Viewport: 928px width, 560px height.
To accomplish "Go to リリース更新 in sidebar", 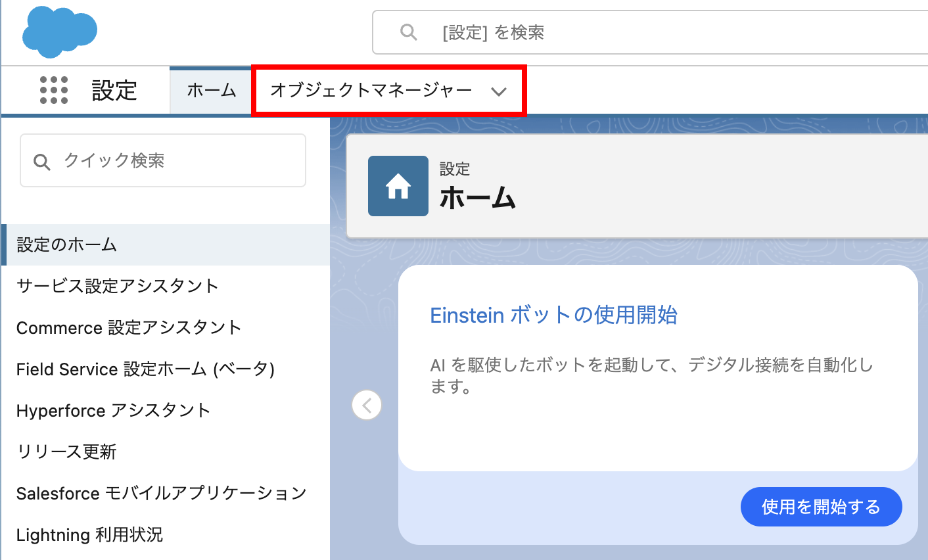I will (66, 452).
